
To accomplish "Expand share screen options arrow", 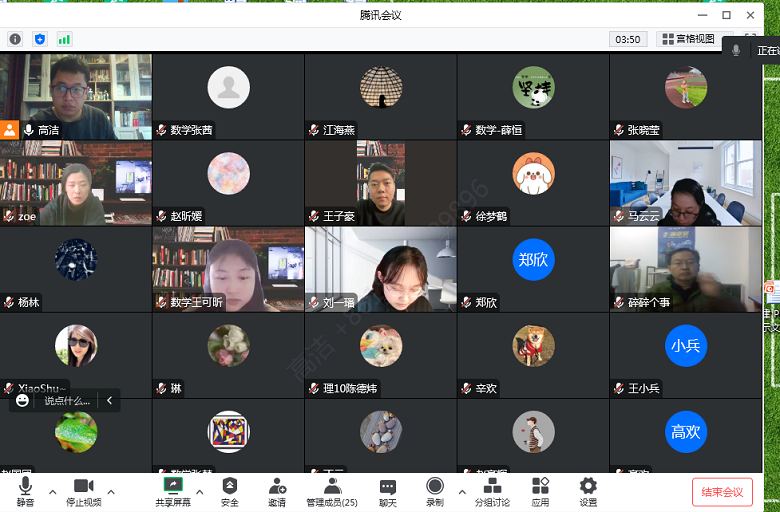I will point(199,491).
